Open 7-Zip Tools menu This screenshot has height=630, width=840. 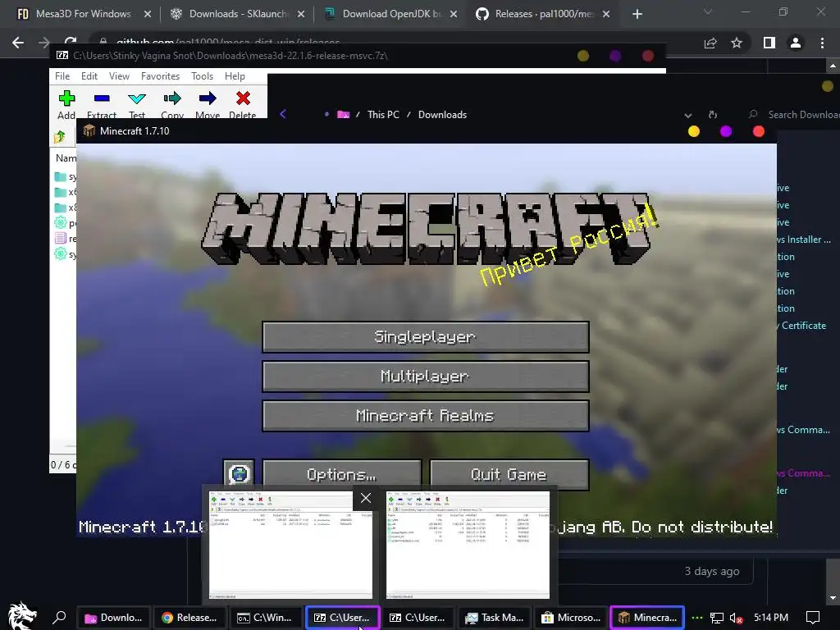(x=202, y=76)
